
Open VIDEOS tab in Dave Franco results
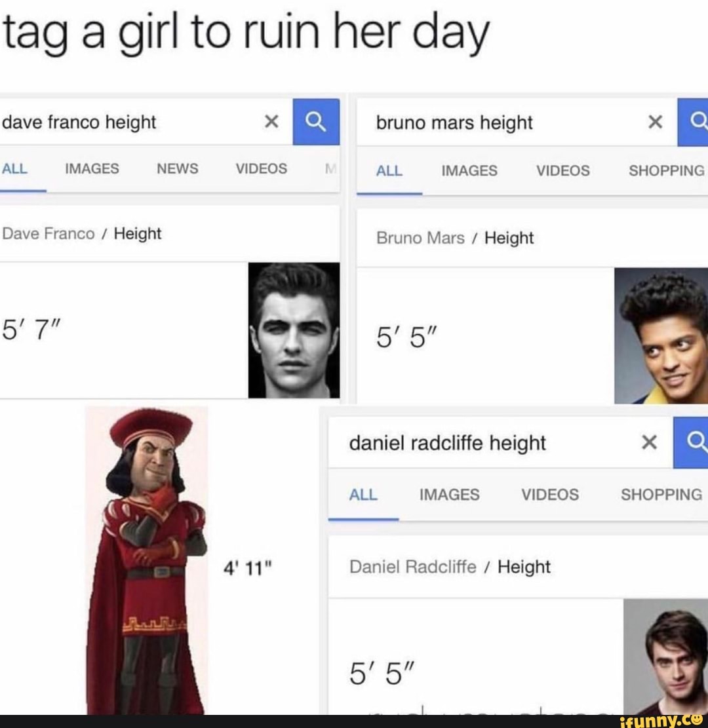tap(262, 168)
